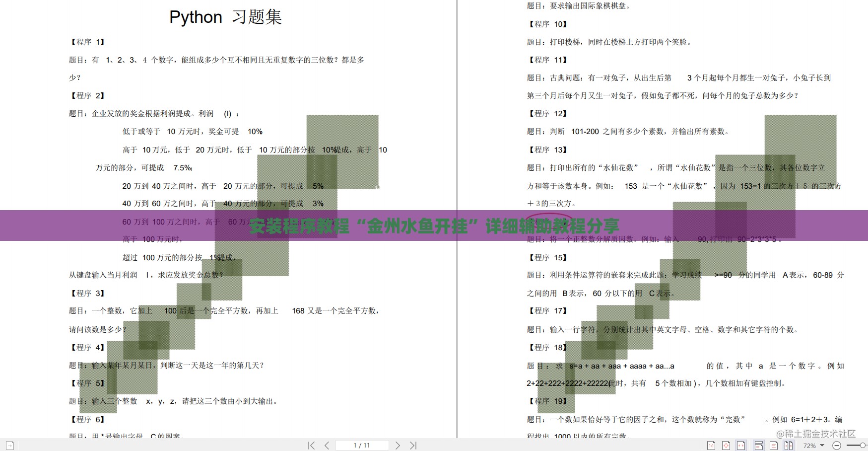
Task: Jump to the last page
Action: 413,446
